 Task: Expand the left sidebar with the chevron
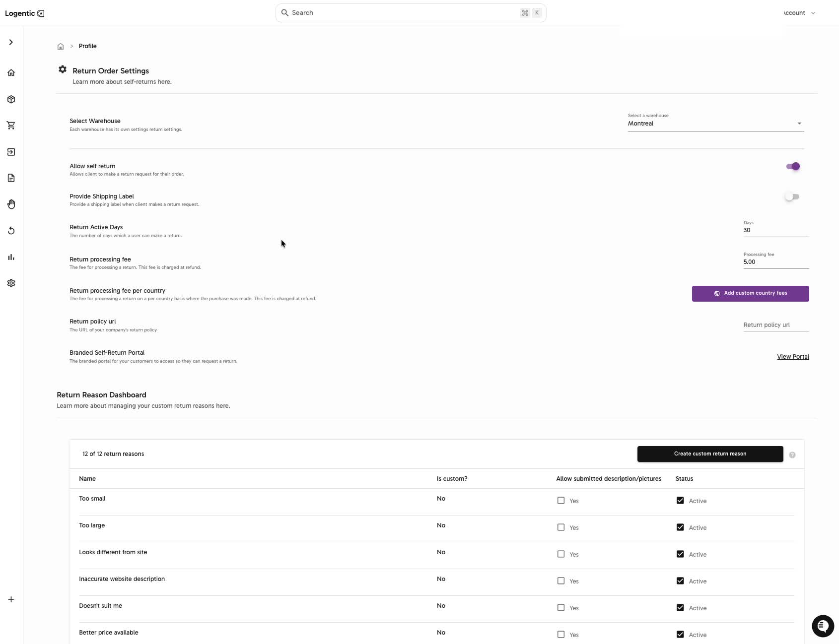[11, 42]
